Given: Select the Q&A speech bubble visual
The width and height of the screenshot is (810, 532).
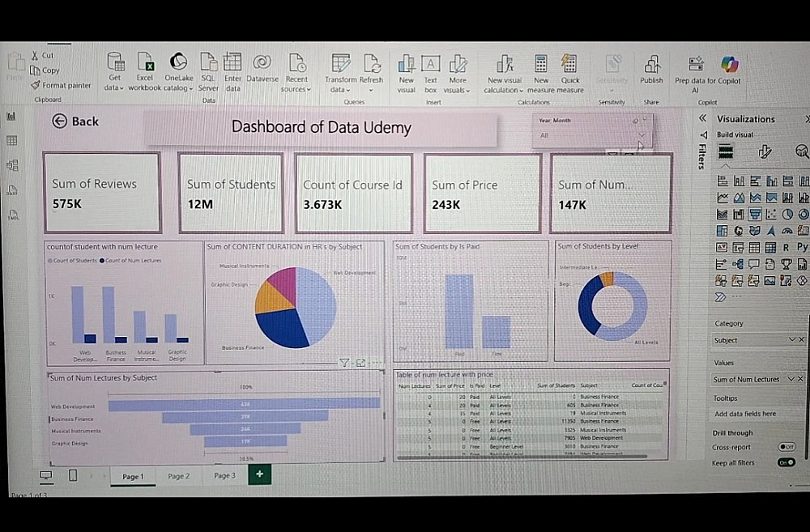Looking at the screenshot, I should pyautogui.click(x=753, y=265).
